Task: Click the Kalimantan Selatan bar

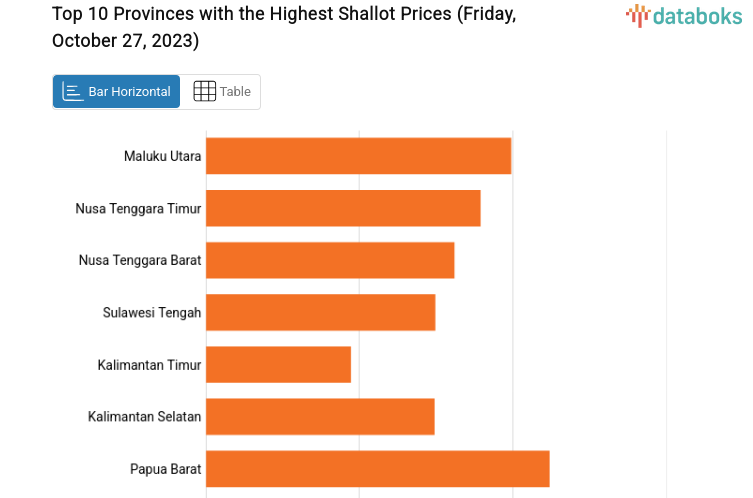Action: (x=320, y=416)
